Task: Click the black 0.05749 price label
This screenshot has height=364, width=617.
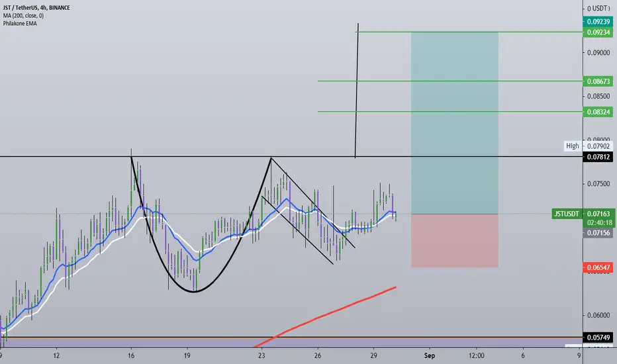Action: pyautogui.click(x=598, y=338)
